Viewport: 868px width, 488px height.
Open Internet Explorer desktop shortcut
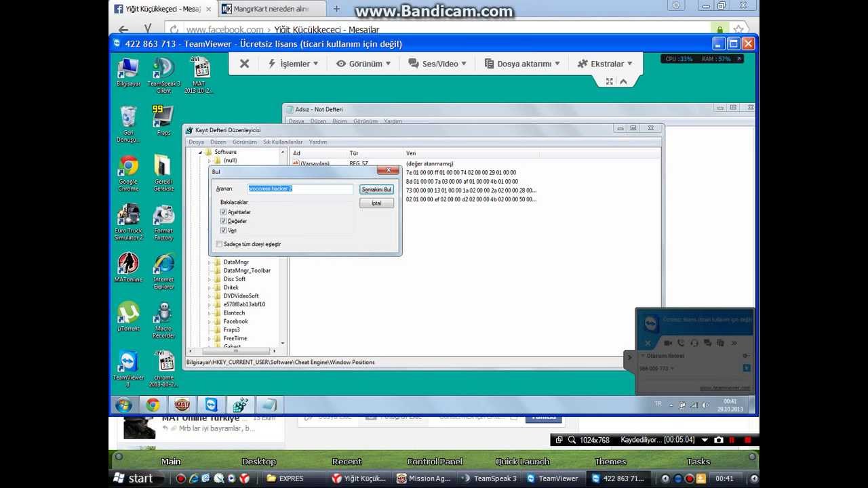[x=163, y=271]
